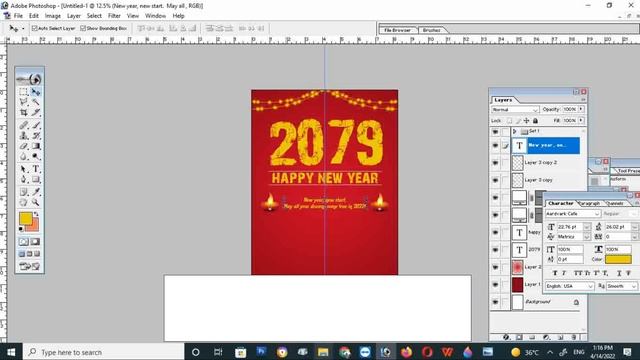The height and width of the screenshot is (360, 640).
Task: Select the Magic Wand tool
Action: click(x=36, y=102)
